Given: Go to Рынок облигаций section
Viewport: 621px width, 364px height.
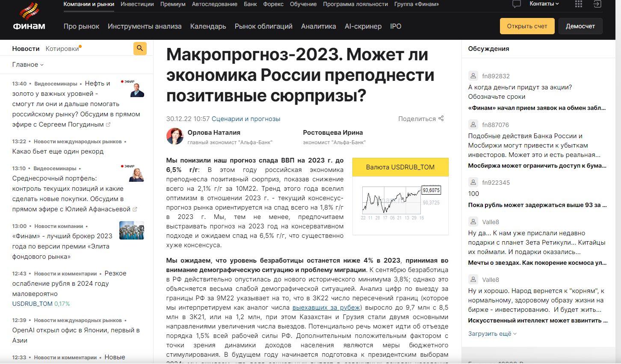Looking at the screenshot, I should [263, 27].
